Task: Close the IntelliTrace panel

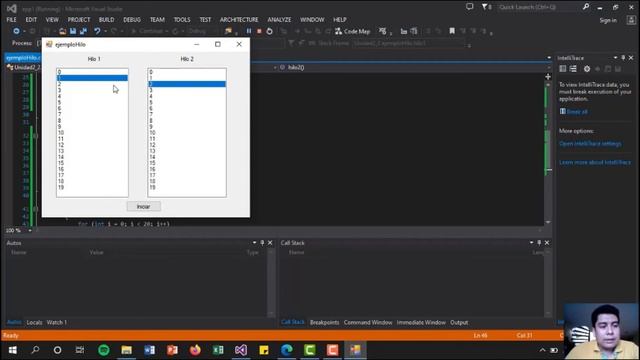Action: pos(631,58)
